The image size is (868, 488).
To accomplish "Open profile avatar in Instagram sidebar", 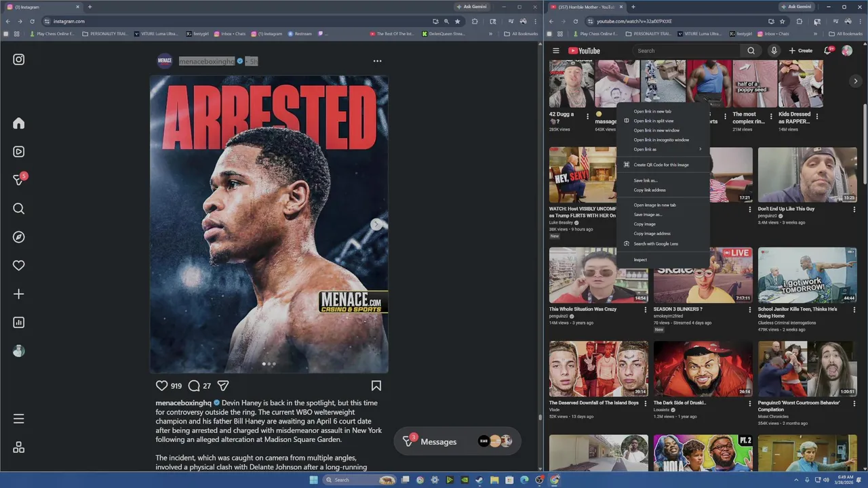I will pyautogui.click(x=19, y=351).
